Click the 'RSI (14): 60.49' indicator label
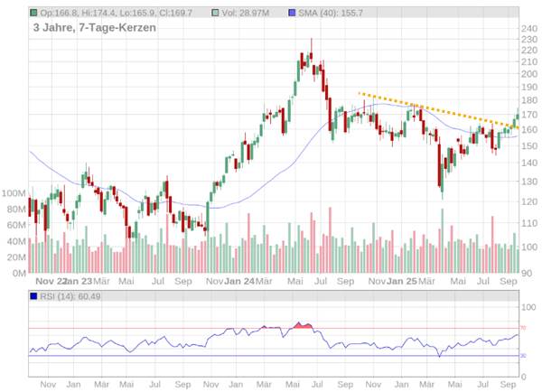This screenshot has height=392, width=542. pyautogui.click(x=70, y=296)
